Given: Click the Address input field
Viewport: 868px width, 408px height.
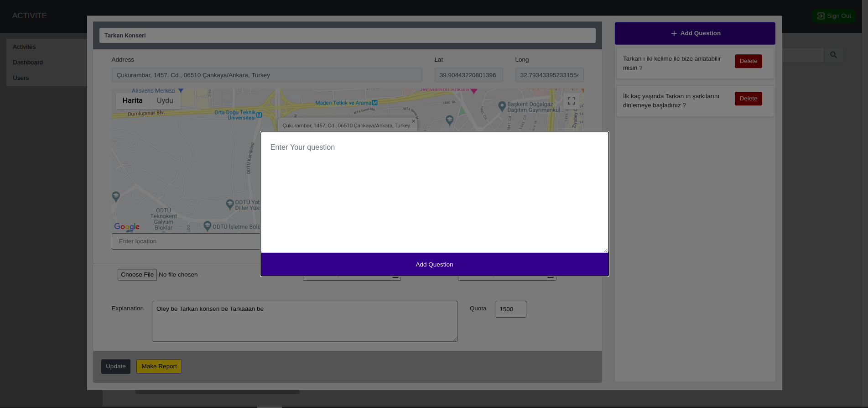Looking at the screenshot, I should point(267,75).
